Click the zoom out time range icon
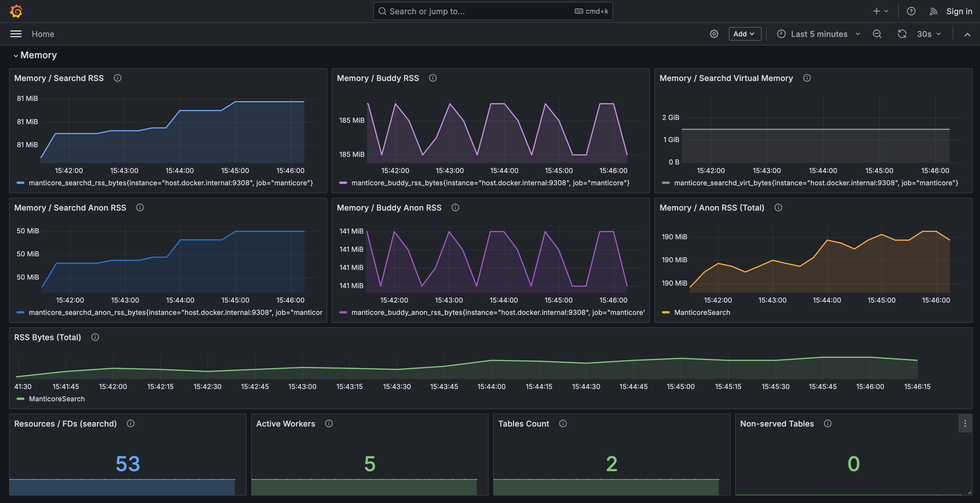 point(877,34)
